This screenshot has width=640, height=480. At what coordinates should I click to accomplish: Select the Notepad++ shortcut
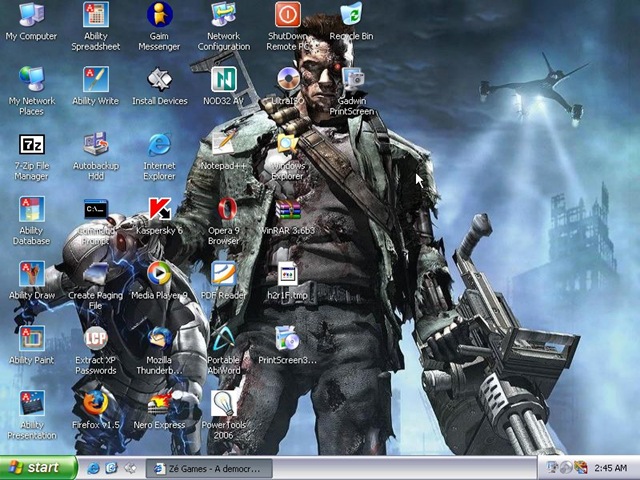(x=223, y=143)
